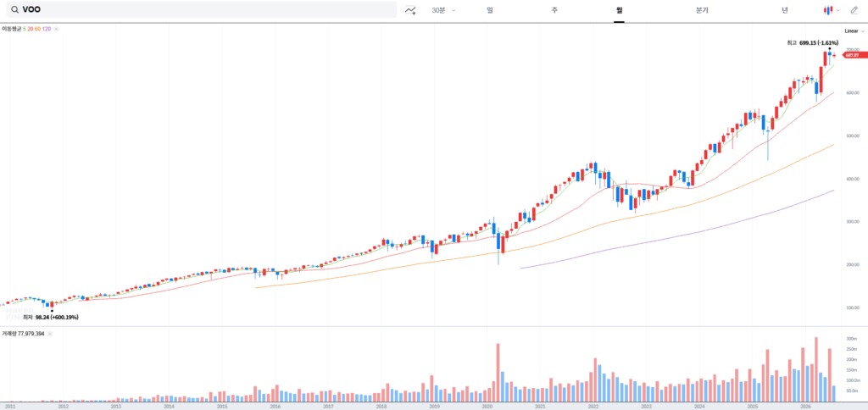The width and height of the screenshot is (868, 410).
Task: Switch to the 일 daily tab
Action: [x=490, y=10]
